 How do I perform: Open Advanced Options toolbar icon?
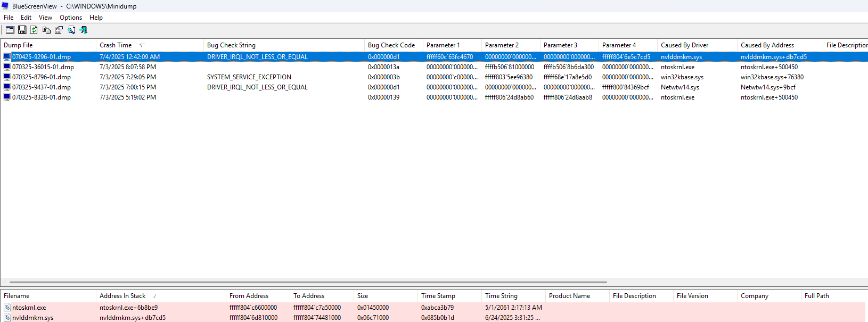point(10,30)
